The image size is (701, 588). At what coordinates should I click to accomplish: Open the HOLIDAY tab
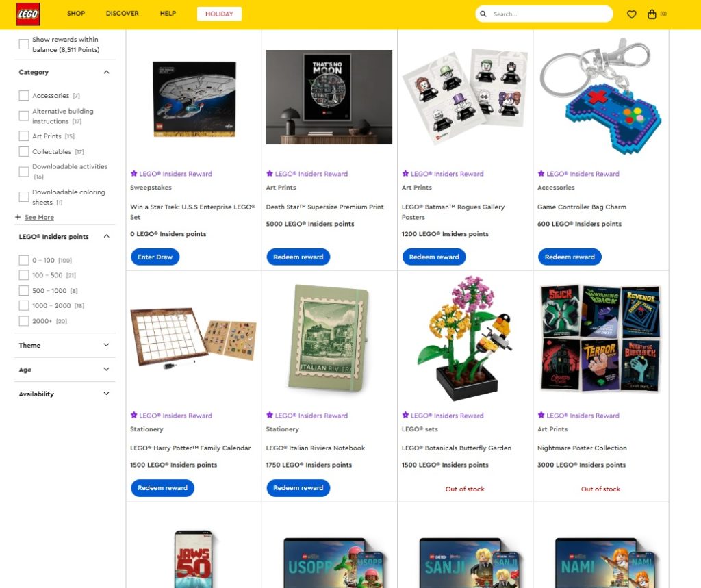tap(219, 14)
